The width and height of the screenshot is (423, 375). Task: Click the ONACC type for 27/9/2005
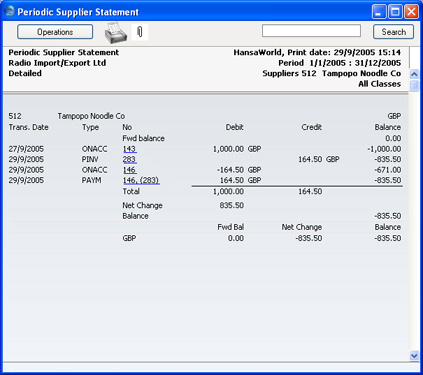(x=94, y=149)
